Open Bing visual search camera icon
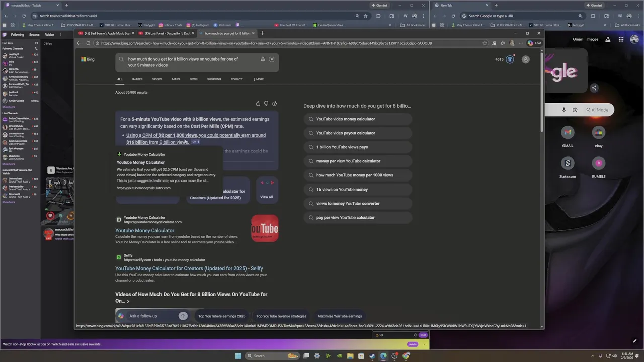644x362 pixels. tap(272, 59)
